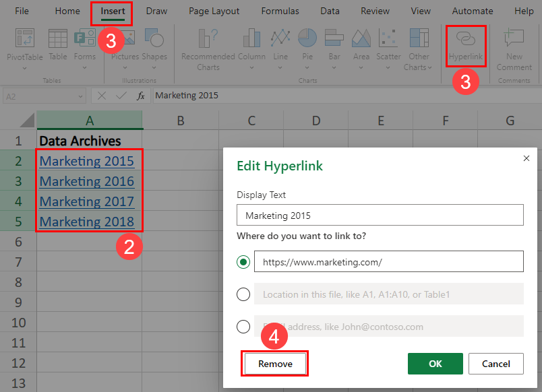Insert a Scatter chart
The image size is (542, 392).
click(388, 38)
